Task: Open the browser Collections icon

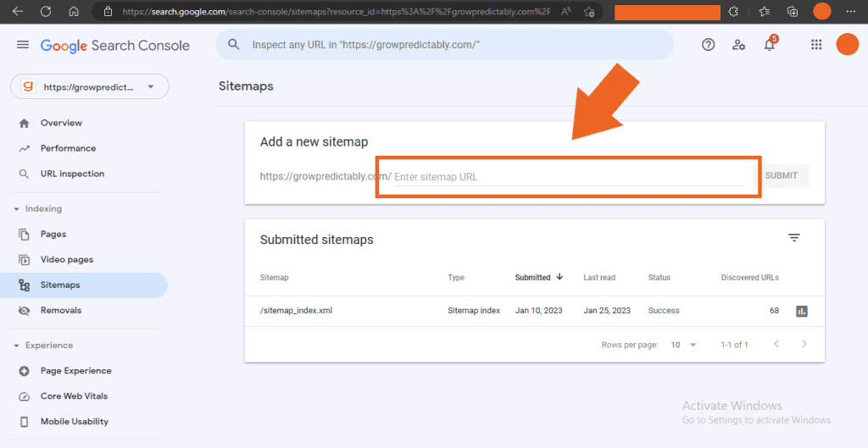Action: point(793,12)
